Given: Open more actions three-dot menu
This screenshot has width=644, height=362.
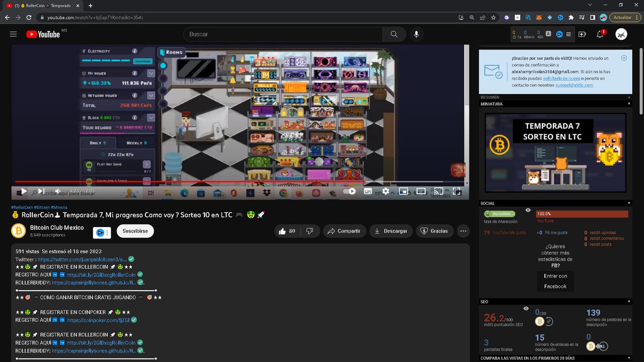Looking at the screenshot, I should point(463,231).
